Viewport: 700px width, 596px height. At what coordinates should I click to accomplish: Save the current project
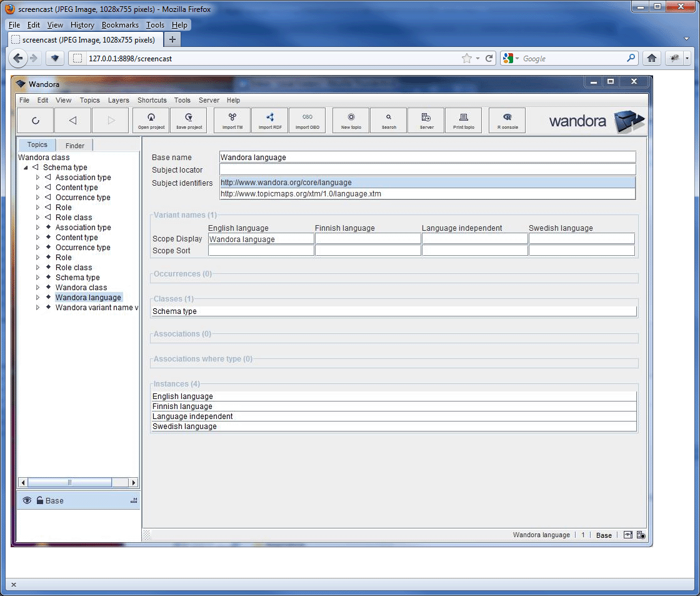pyautogui.click(x=188, y=120)
